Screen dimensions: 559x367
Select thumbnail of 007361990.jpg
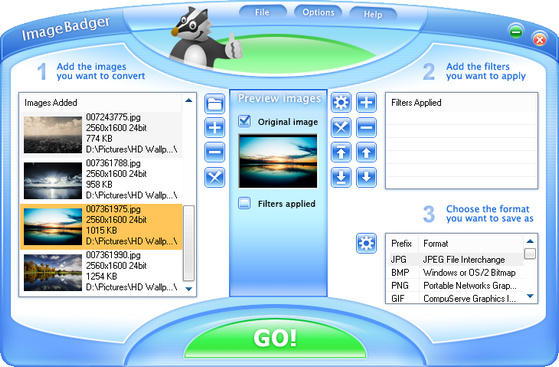[x=53, y=272]
